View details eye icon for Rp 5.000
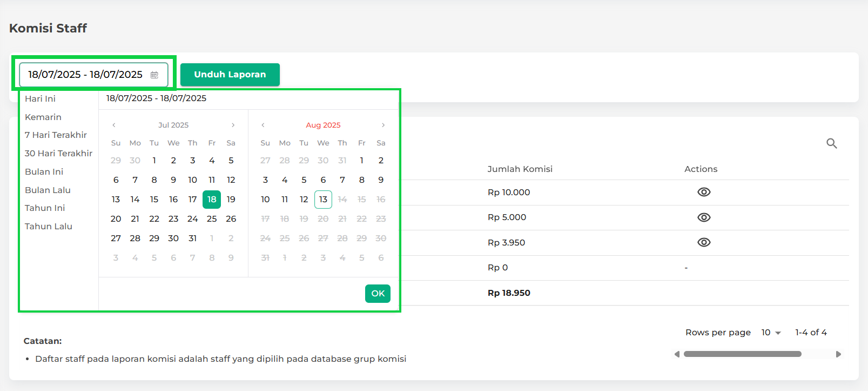This screenshot has width=868, height=391. 704,217
